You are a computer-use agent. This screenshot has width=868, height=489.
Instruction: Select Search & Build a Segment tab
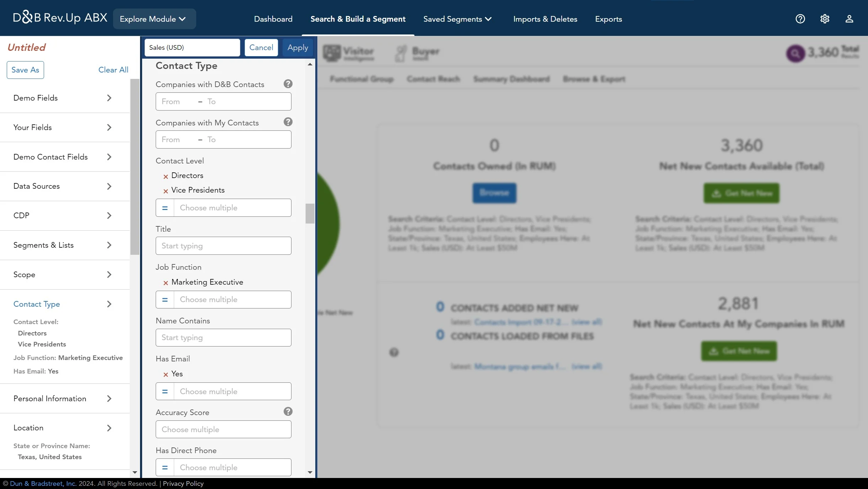click(358, 19)
